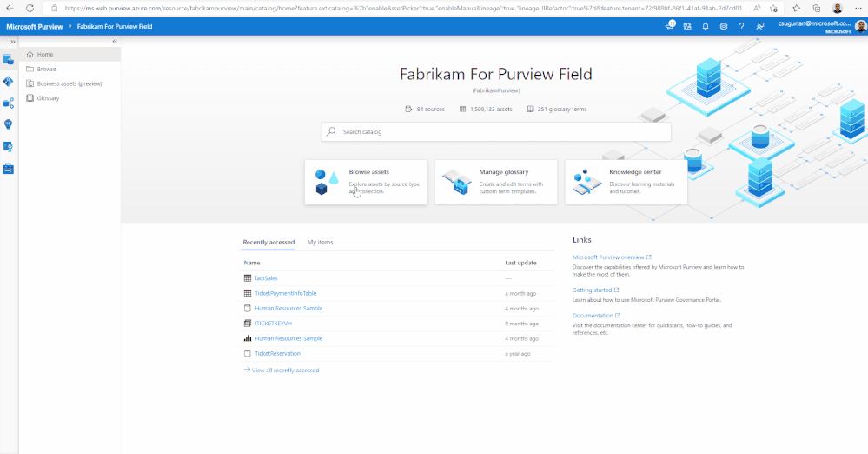Image resolution: width=868 pixels, height=454 pixels.
Task: Expand the left rail with double chevron
Action: [12, 42]
